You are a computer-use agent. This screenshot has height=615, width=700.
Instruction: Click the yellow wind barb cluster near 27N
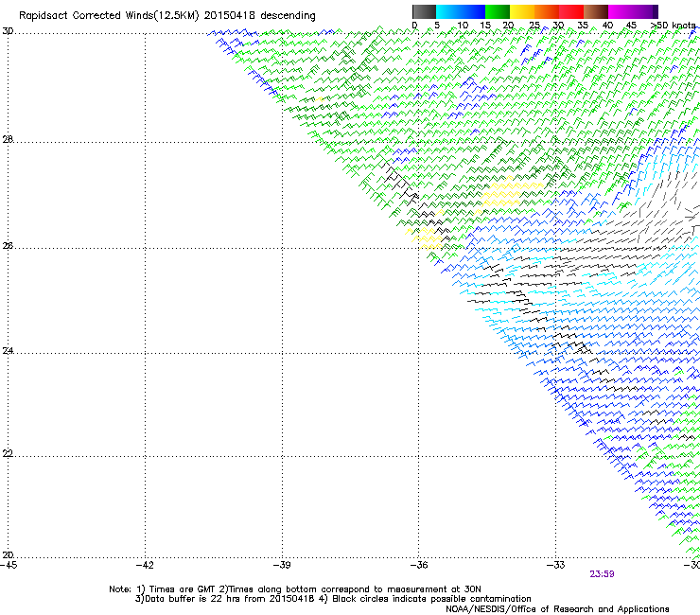click(x=511, y=193)
